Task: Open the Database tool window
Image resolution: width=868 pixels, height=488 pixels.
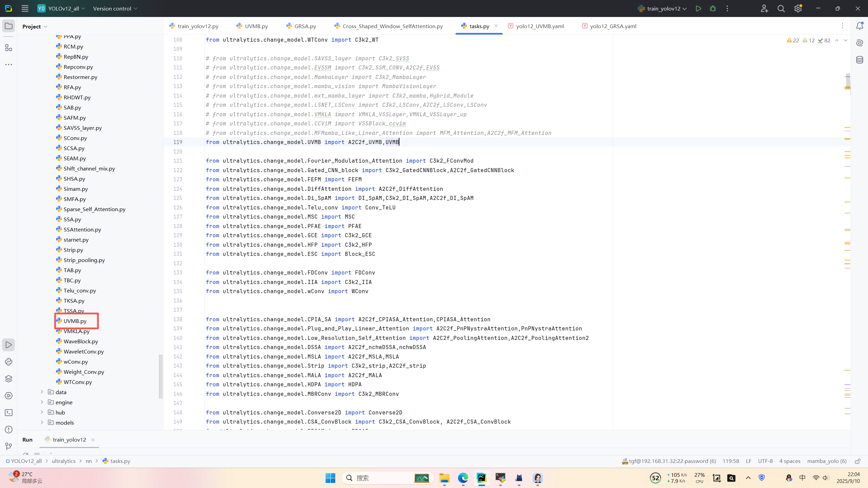Action: (x=860, y=60)
